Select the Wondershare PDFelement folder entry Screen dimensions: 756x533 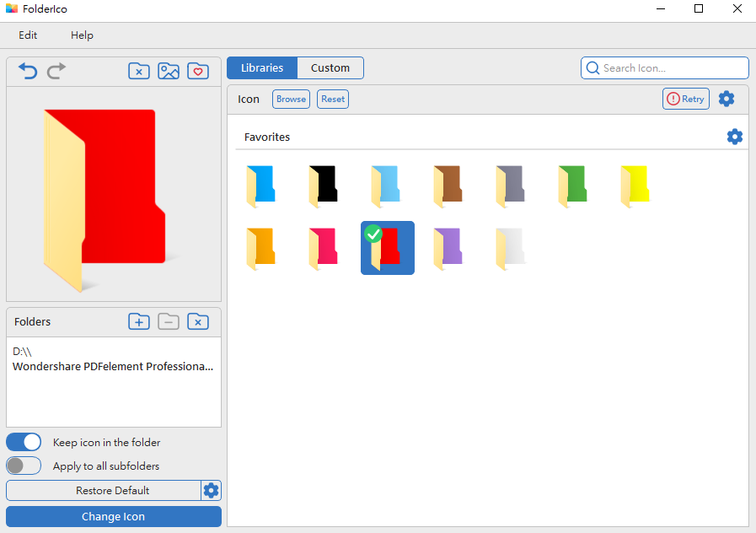tap(113, 367)
